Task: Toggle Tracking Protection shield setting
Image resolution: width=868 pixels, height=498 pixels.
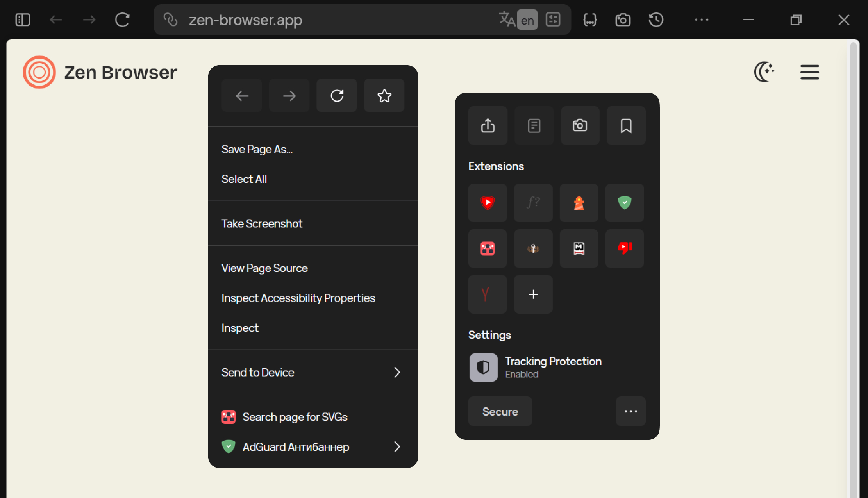Action: (483, 367)
